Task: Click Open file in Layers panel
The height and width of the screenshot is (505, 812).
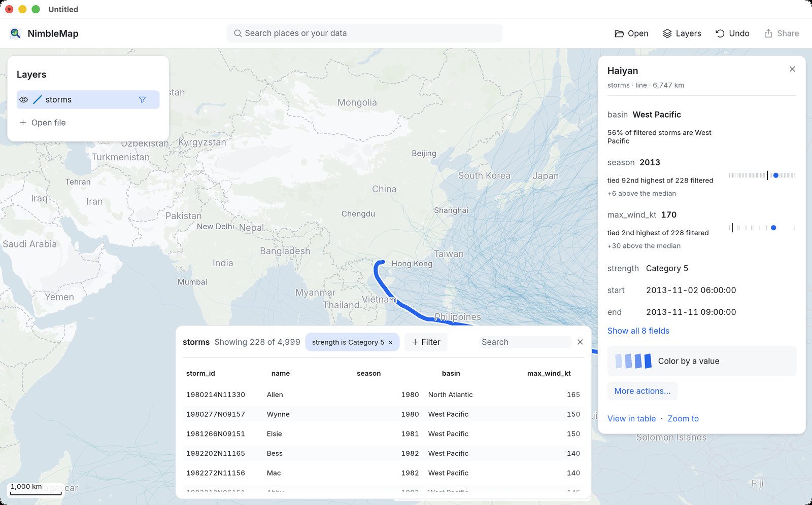Action: pos(43,123)
